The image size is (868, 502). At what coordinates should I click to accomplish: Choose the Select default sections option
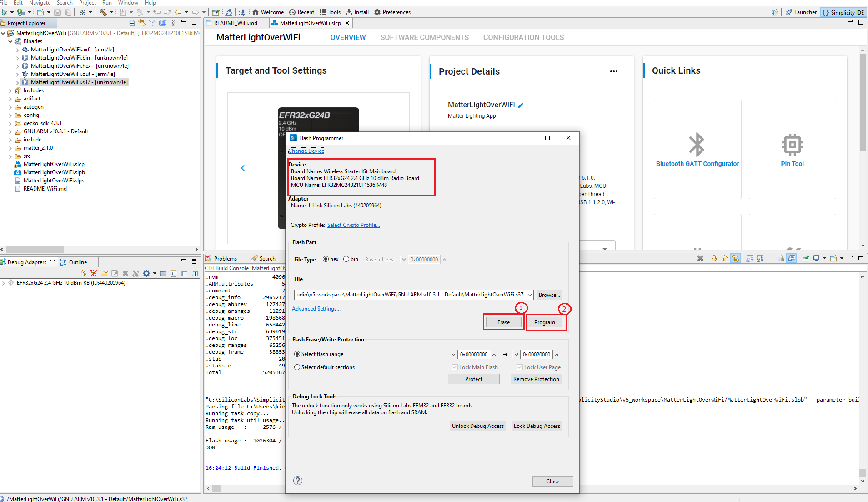297,367
